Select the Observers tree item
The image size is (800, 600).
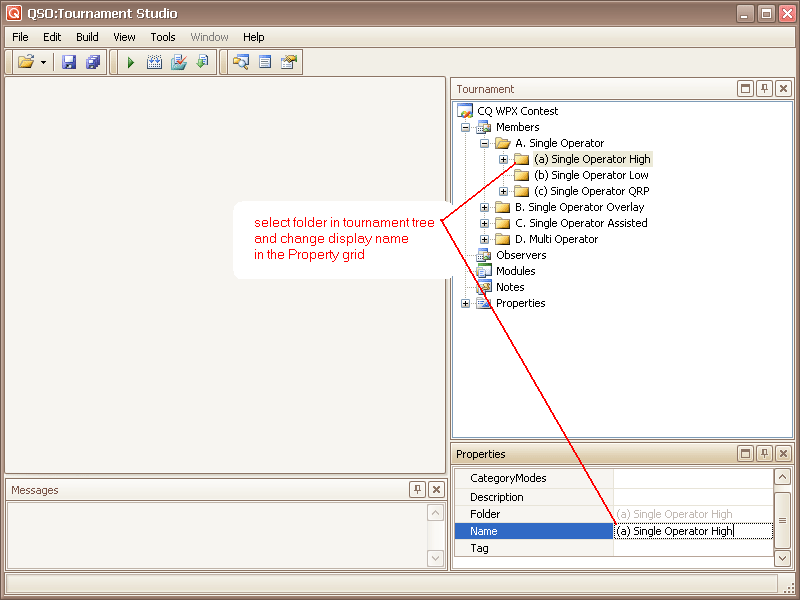click(521, 255)
